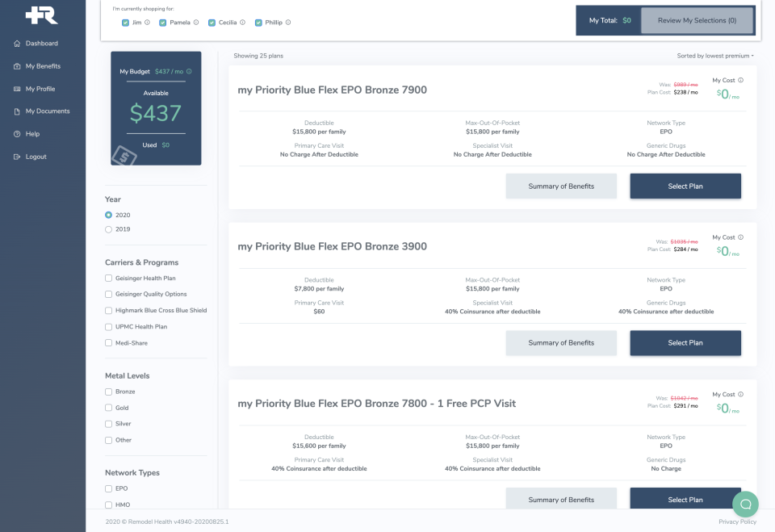This screenshot has width=775, height=532.
Task: Select Plan for Bronze 3900
Action: (x=685, y=343)
